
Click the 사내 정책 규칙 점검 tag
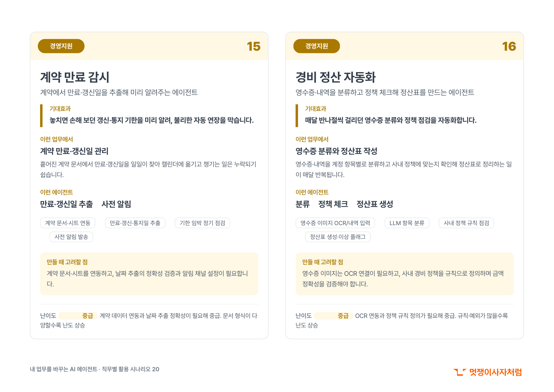pos(466,223)
